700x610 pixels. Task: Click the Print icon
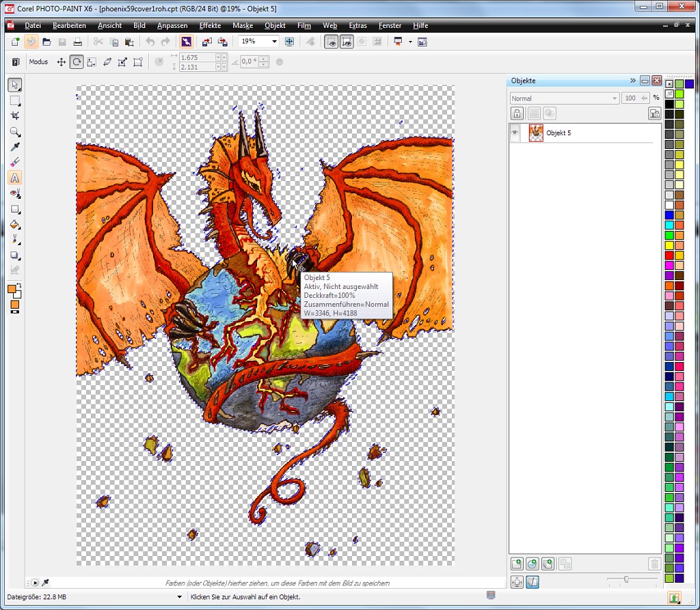point(78,42)
